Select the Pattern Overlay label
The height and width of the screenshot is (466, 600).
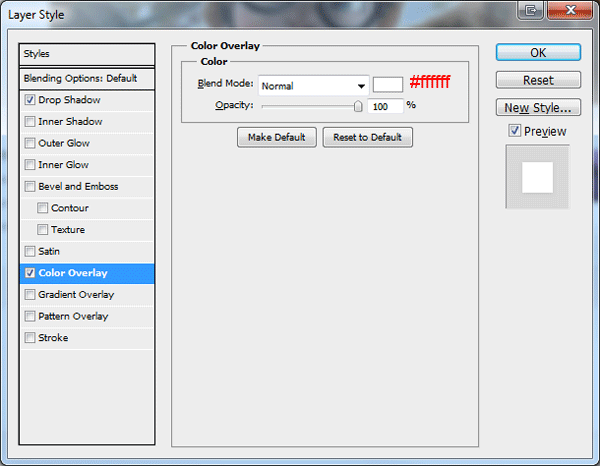point(73,316)
